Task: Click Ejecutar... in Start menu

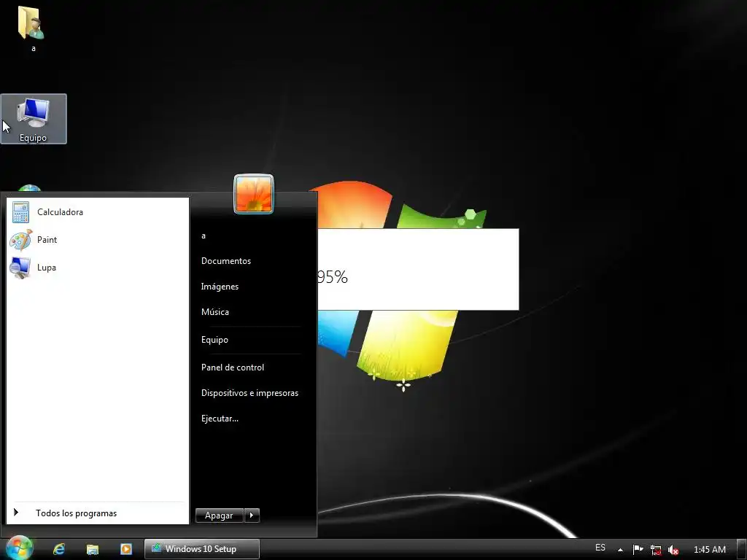Action: tap(220, 419)
